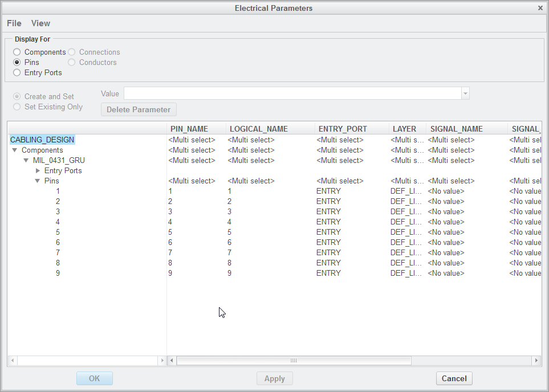
Task: Select pin 1 in the tree
Action: (58, 191)
